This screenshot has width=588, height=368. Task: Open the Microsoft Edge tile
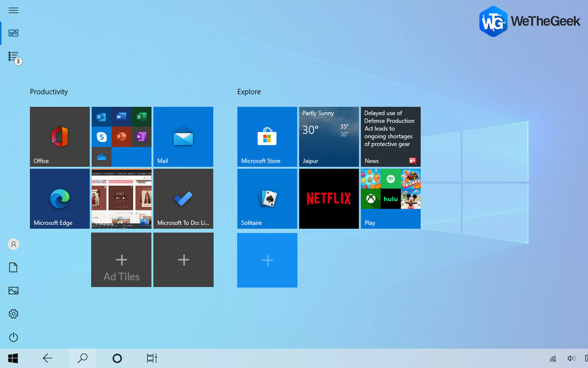(x=60, y=199)
